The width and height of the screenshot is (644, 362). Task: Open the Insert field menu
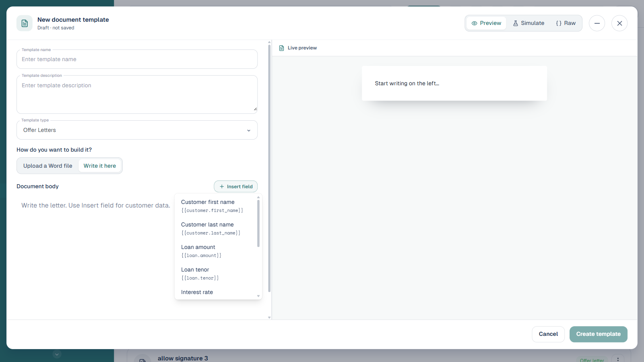[236, 187]
